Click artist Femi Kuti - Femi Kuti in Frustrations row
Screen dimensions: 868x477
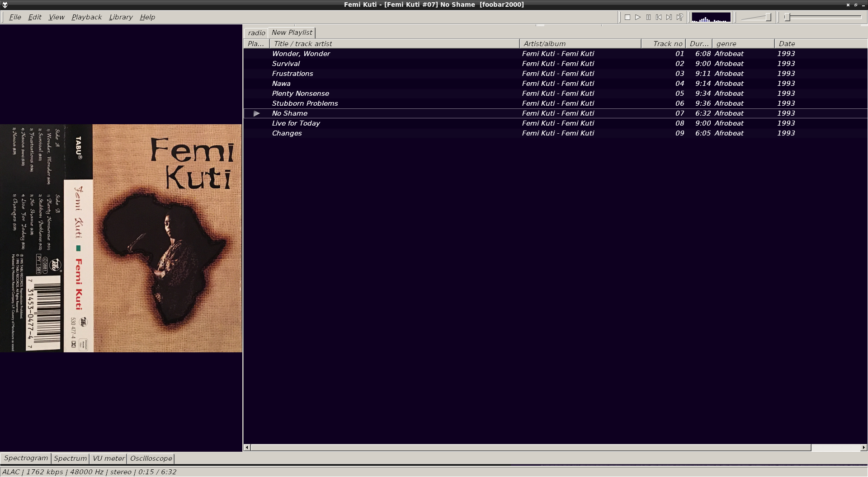click(x=558, y=74)
